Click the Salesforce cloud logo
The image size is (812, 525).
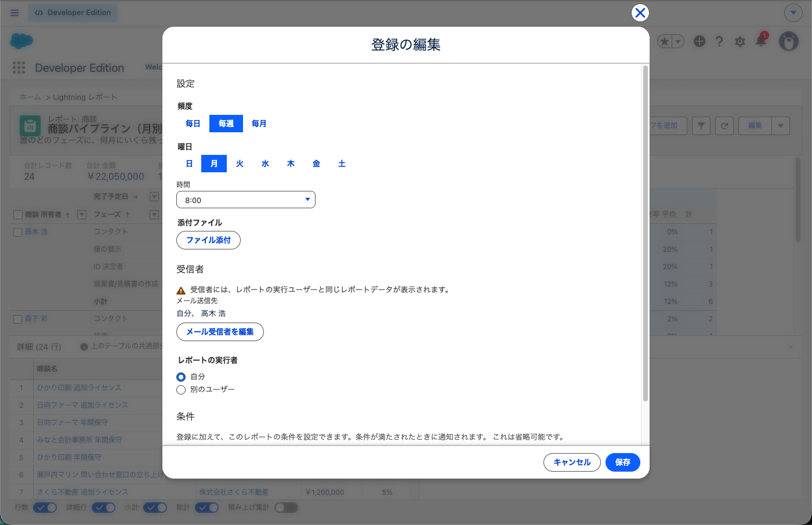click(22, 41)
